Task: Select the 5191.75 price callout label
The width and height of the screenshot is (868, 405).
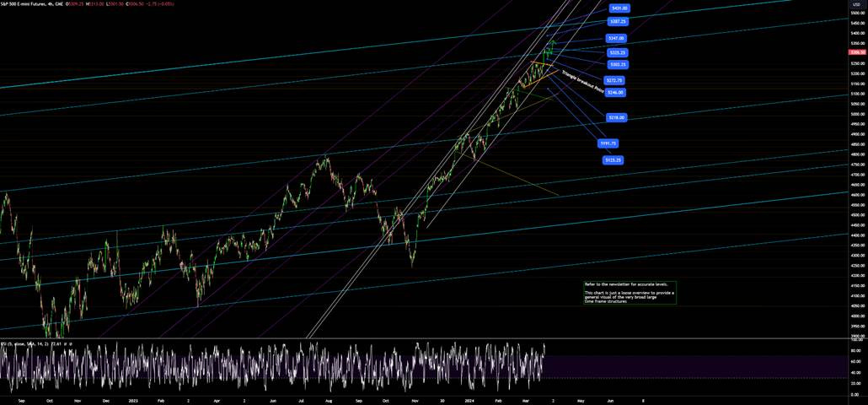Action: 608,143
